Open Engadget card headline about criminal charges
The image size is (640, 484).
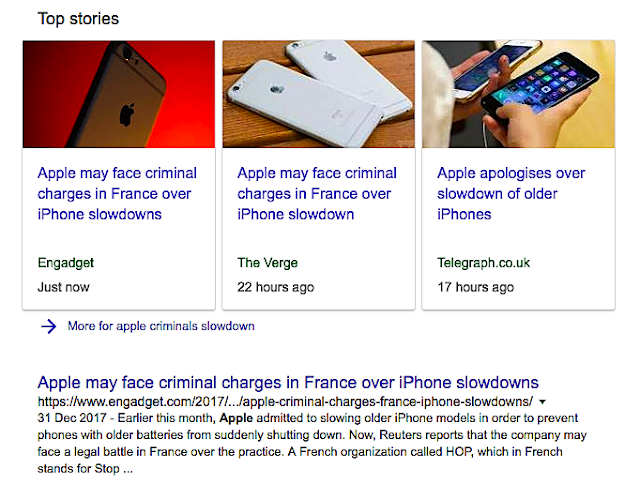117,194
